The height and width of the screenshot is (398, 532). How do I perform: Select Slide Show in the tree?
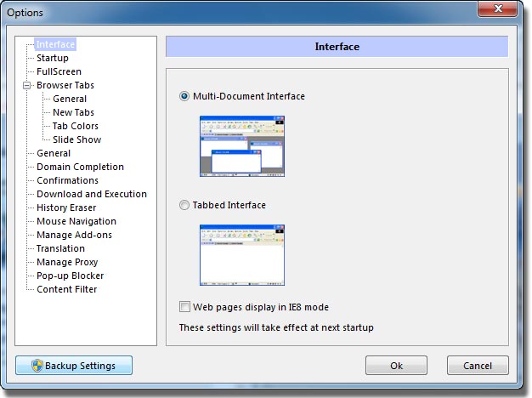click(x=76, y=139)
